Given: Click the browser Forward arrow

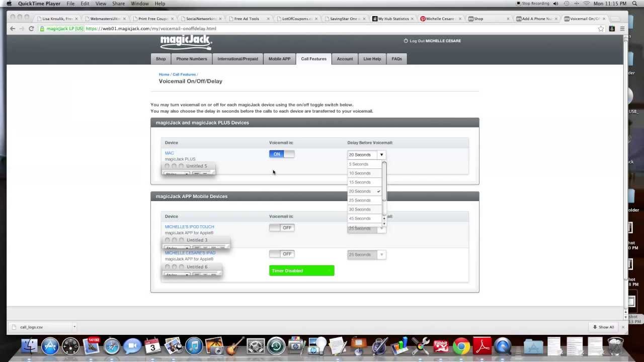Looking at the screenshot, I should [22, 29].
